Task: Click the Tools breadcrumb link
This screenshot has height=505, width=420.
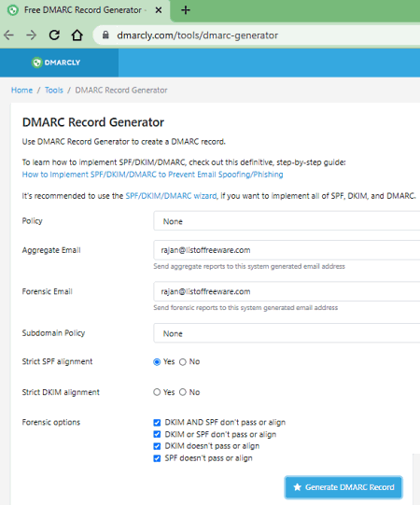Action: pyautogui.click(x=54, y=91)
